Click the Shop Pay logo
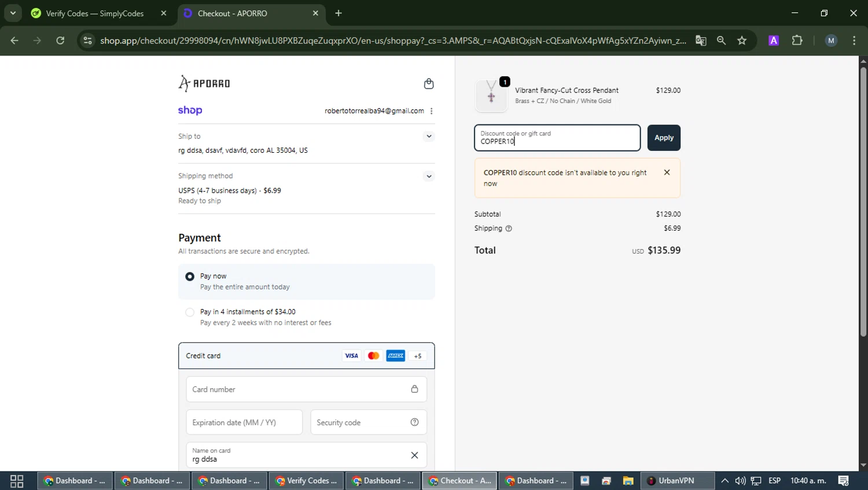Viewport: 868px width, 490px height. 190,110
